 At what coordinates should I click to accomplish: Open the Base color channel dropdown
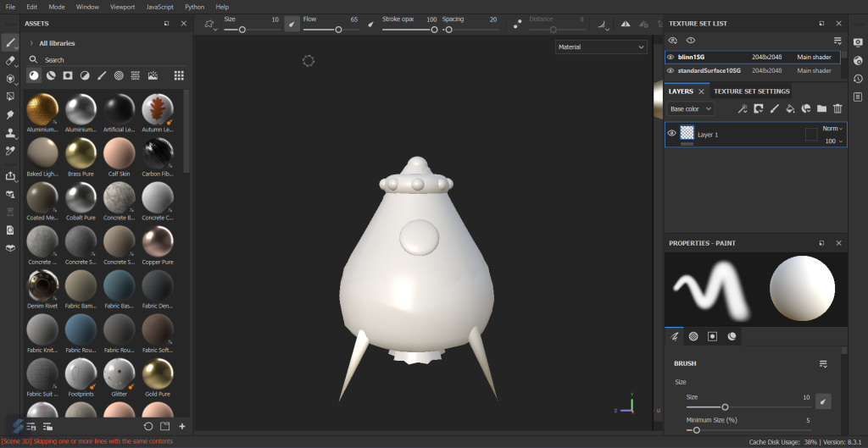[x=691, y=108]
